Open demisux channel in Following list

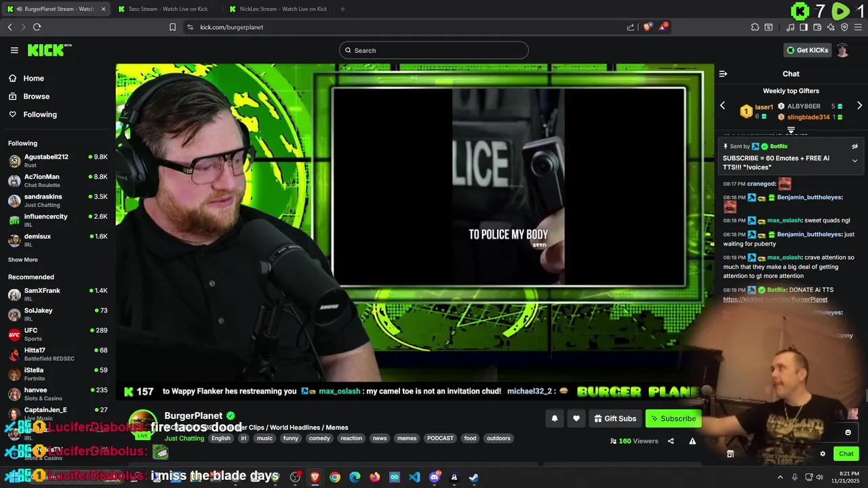[x=58, y=240]
